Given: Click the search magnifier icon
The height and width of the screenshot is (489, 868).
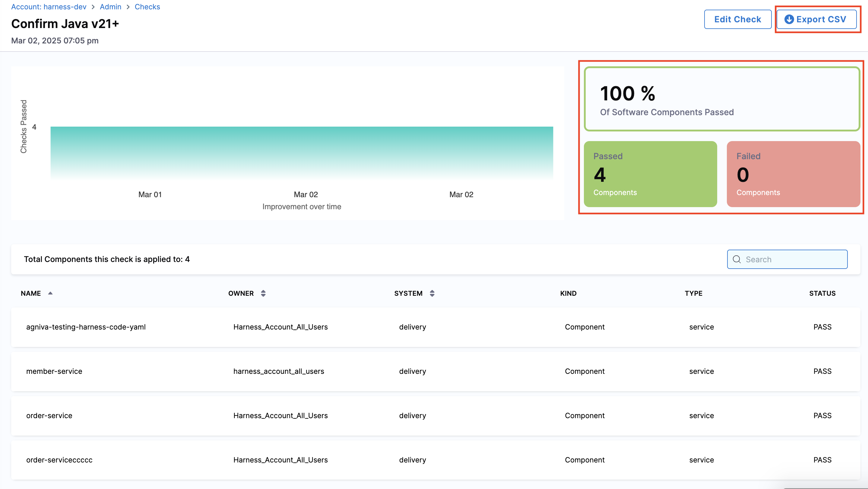Looking at the screenshot, I should point(737,259).
